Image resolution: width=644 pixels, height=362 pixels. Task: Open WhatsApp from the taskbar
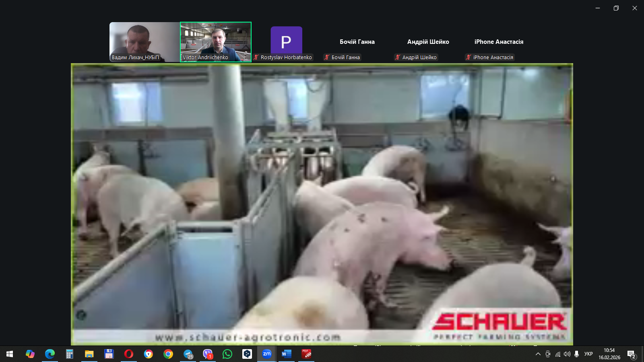227,354
